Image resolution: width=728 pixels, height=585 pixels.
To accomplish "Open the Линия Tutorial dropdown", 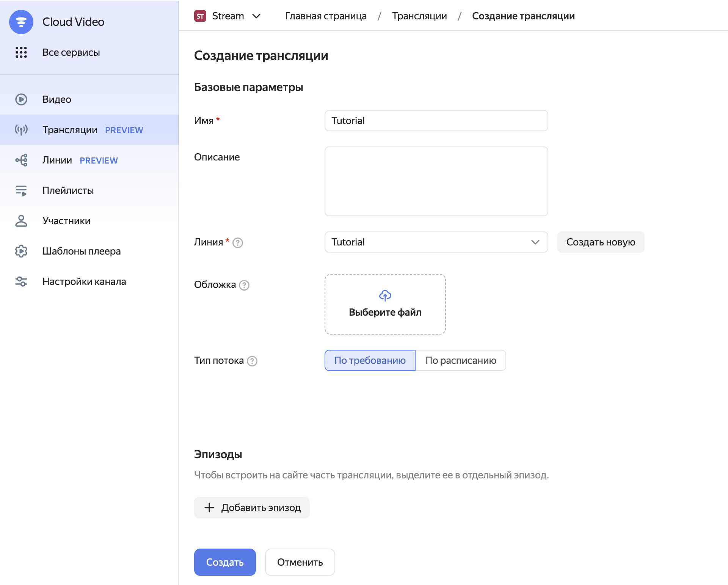I will [436, 242].
